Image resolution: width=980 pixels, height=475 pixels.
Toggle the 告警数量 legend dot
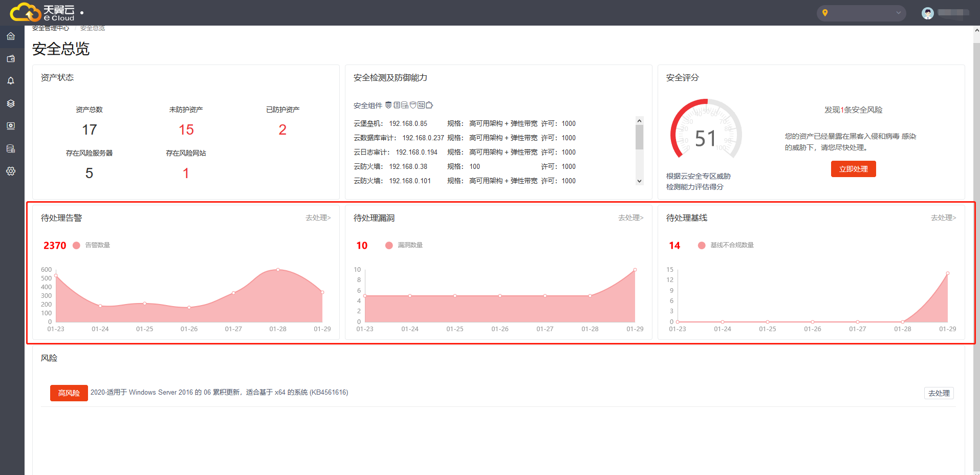pyautogui.click(x=77, y=245)
